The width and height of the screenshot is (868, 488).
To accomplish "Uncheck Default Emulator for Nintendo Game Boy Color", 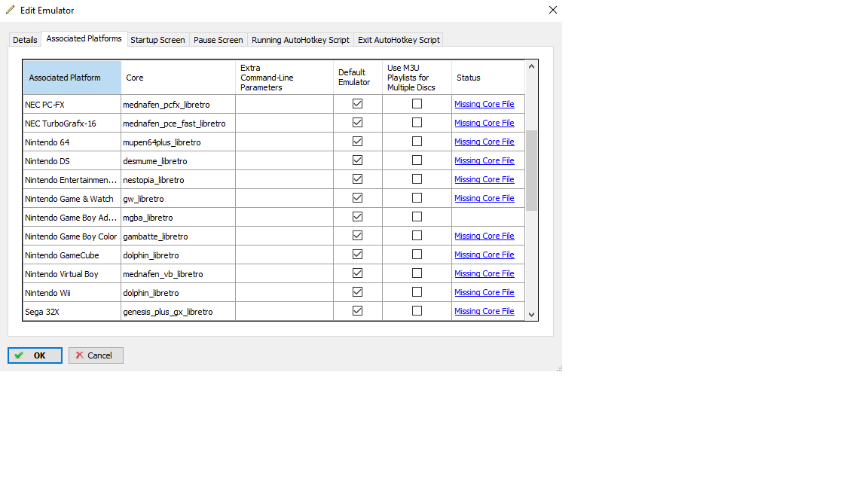I will pos(358,236).
